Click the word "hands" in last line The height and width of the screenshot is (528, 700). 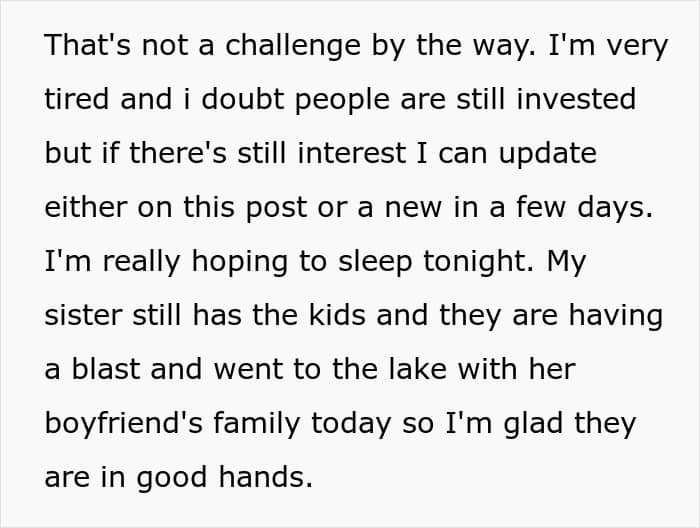pos(261,477)
